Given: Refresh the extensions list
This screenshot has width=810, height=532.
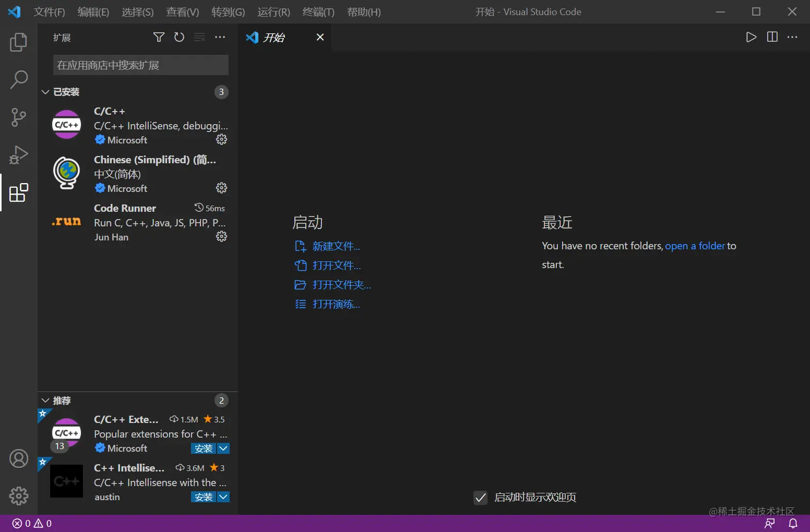Looking at the screenshot, I should coord(179,37).
